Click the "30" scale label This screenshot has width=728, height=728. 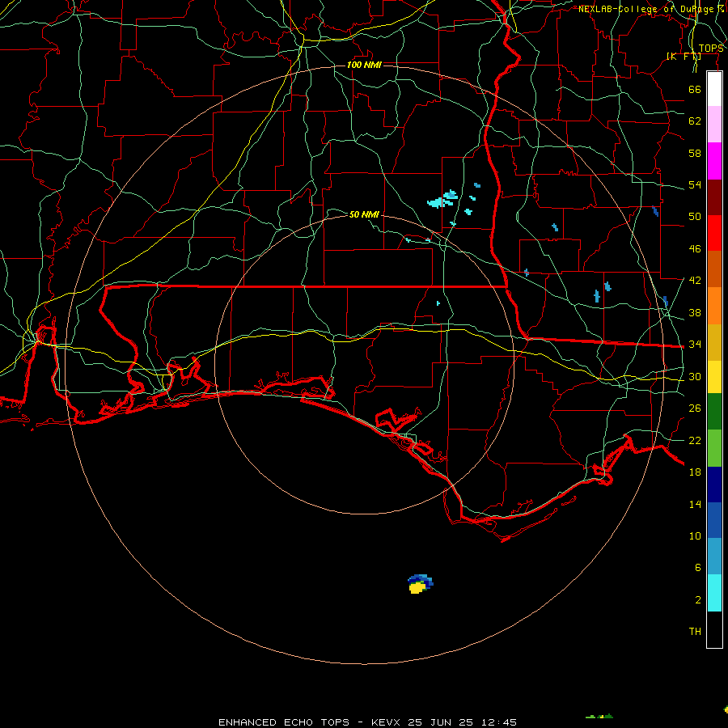(x=695, y=376)
